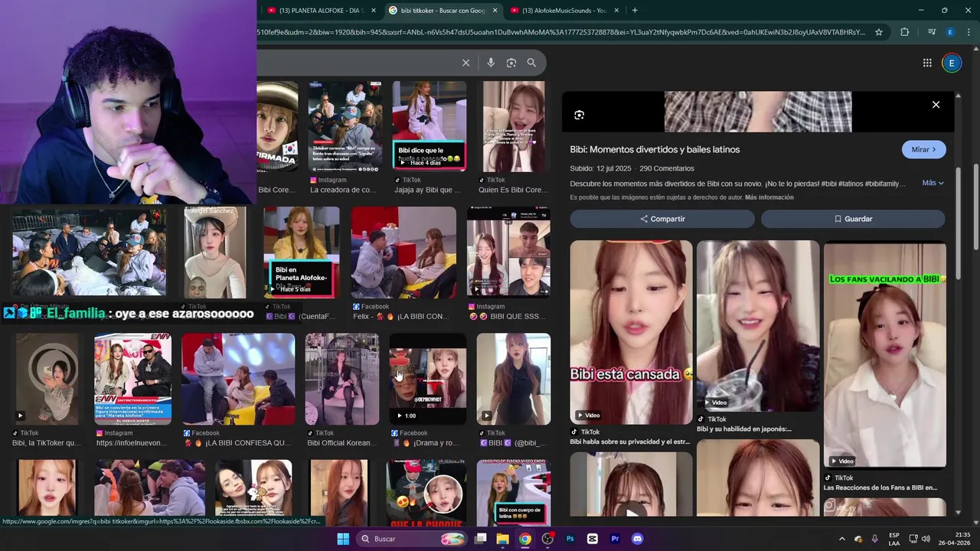The height and width of the screenshot is (551, 980).
Task: Open Task View on the taskbar
Action: [x=481, y=539]
